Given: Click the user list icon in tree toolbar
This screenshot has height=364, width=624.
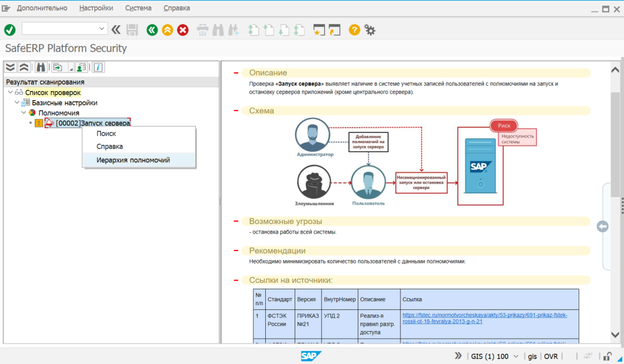Looking at the screenshot, I should pyautogui.click(x=82, y=67).
